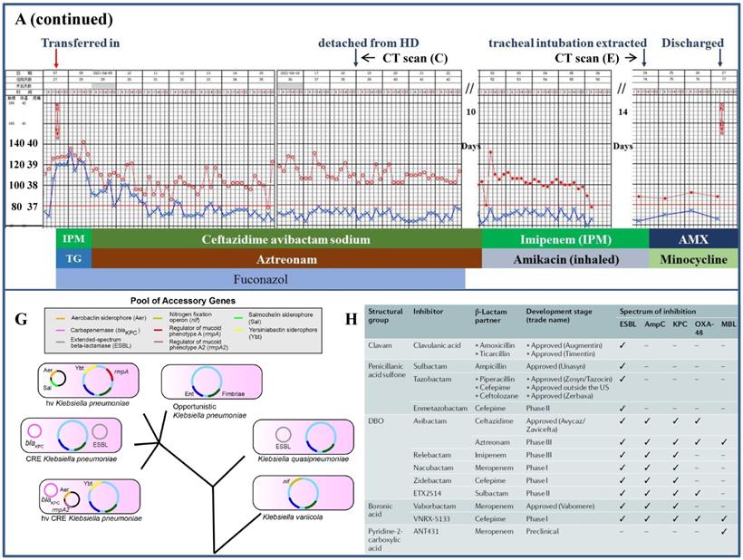Select the 'OXA-48' column header

(x=704, y=328)
